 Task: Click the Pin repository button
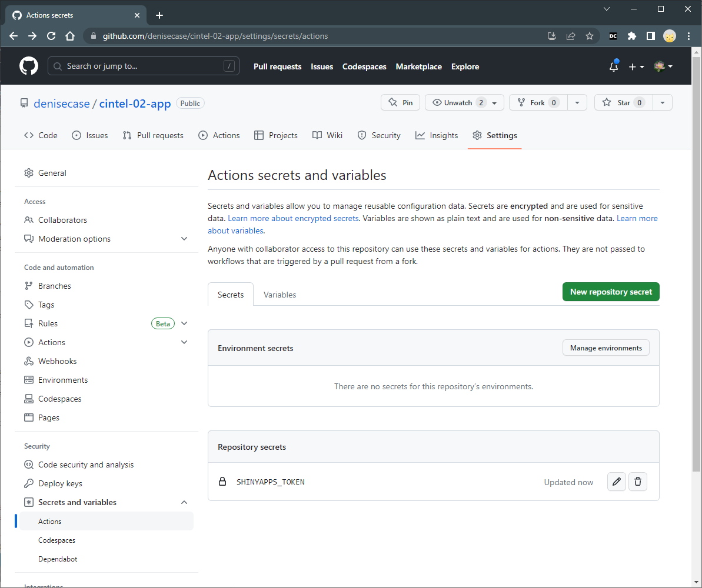tap(401, 102)
